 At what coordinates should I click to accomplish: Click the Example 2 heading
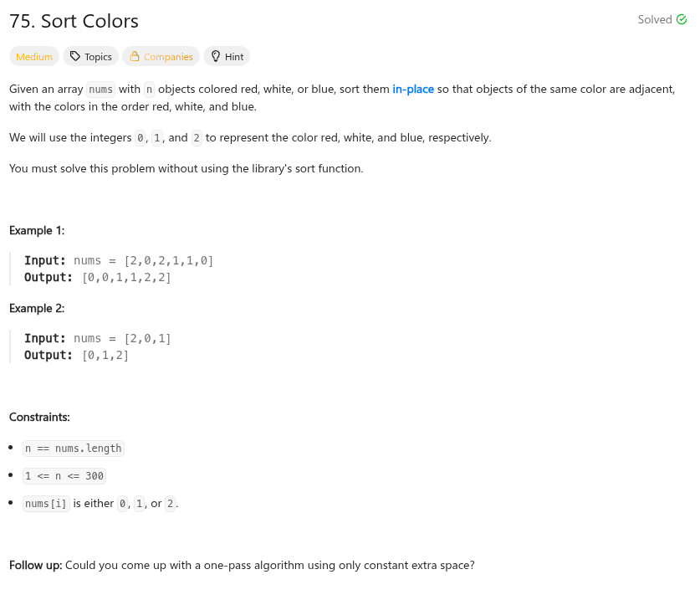pyautogui.click(x=37, y=308)
